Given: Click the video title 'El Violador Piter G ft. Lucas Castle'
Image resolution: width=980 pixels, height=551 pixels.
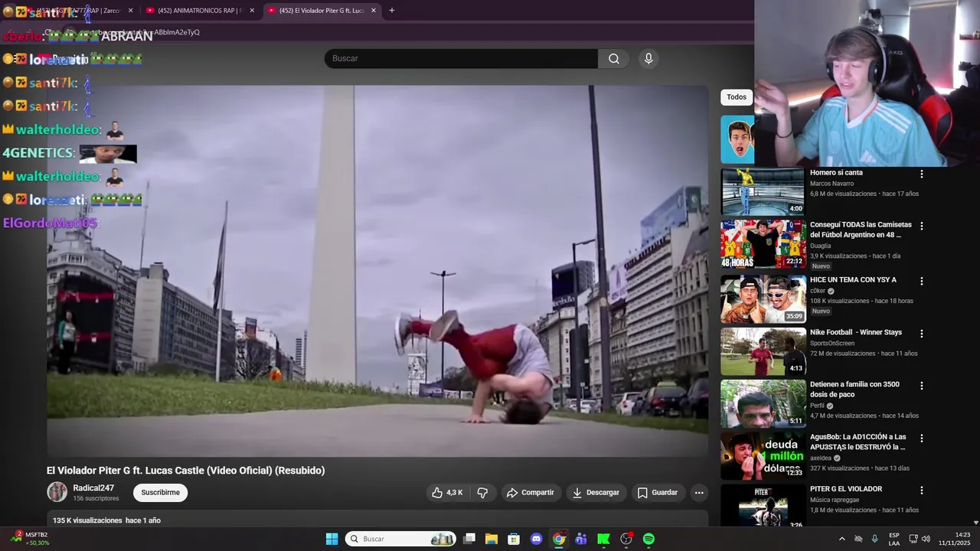Looking at the screenshot, I should (186, 471).
